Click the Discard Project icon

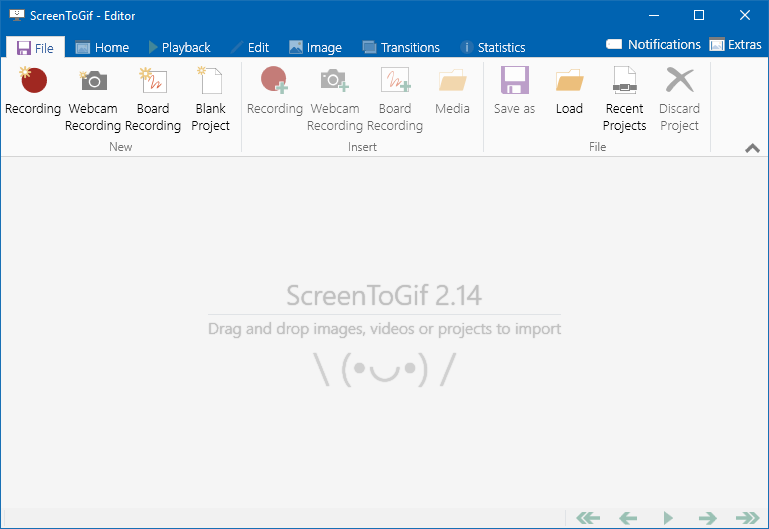pos(679,91)
